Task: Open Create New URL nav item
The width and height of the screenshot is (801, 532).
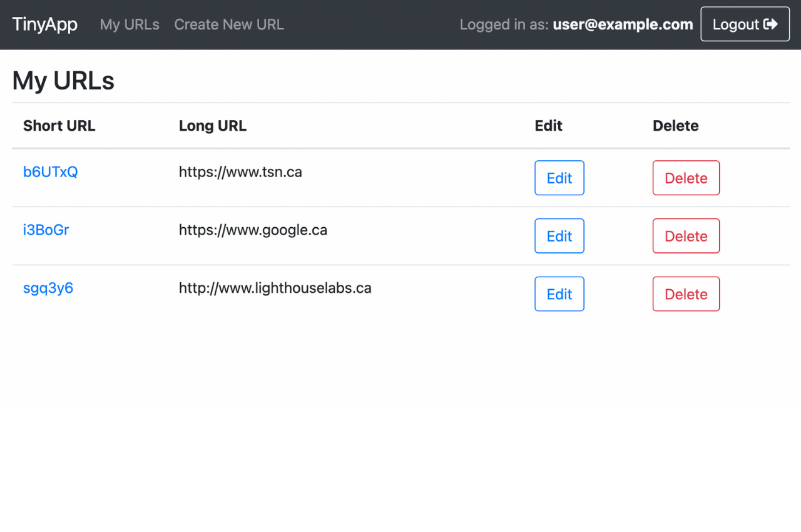Action: (x=229, y=24)
